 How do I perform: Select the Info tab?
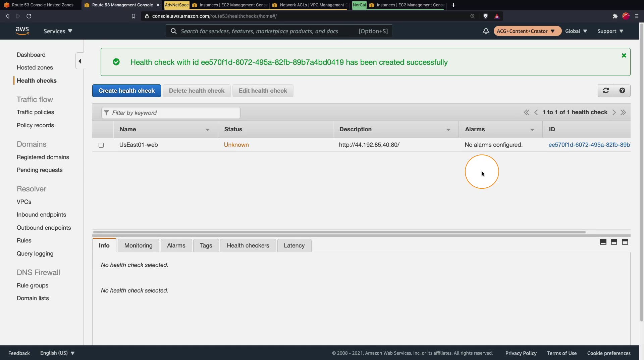click(104, 245)
